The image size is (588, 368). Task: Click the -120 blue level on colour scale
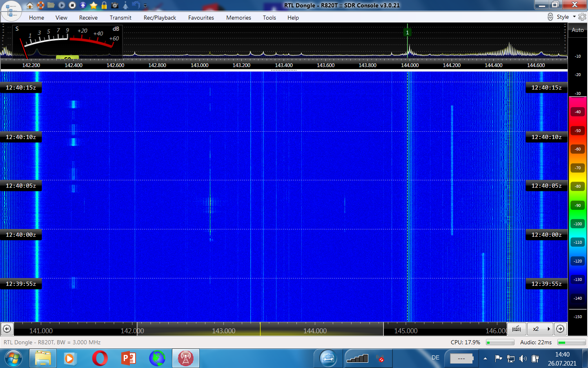point(578,261)
